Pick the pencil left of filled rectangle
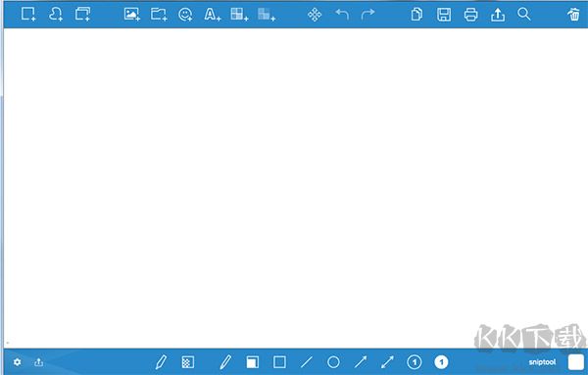 point(225,362)
